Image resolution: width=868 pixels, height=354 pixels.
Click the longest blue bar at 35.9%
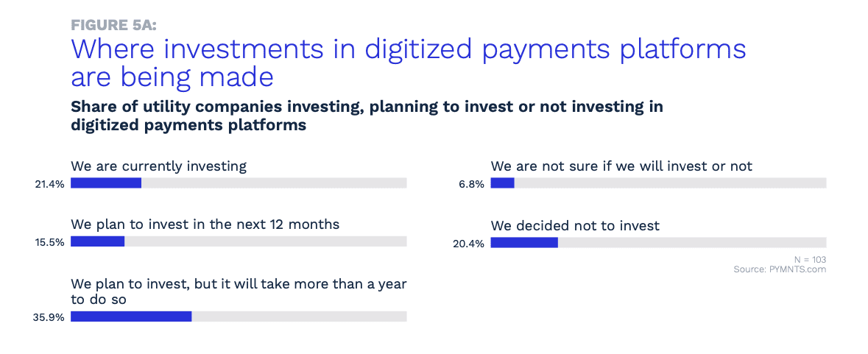131,316
